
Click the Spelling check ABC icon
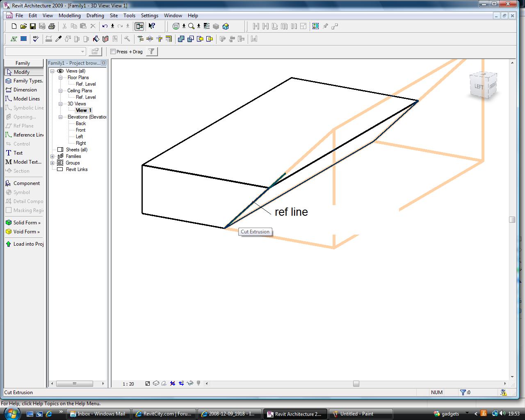(x=36, y=39)
